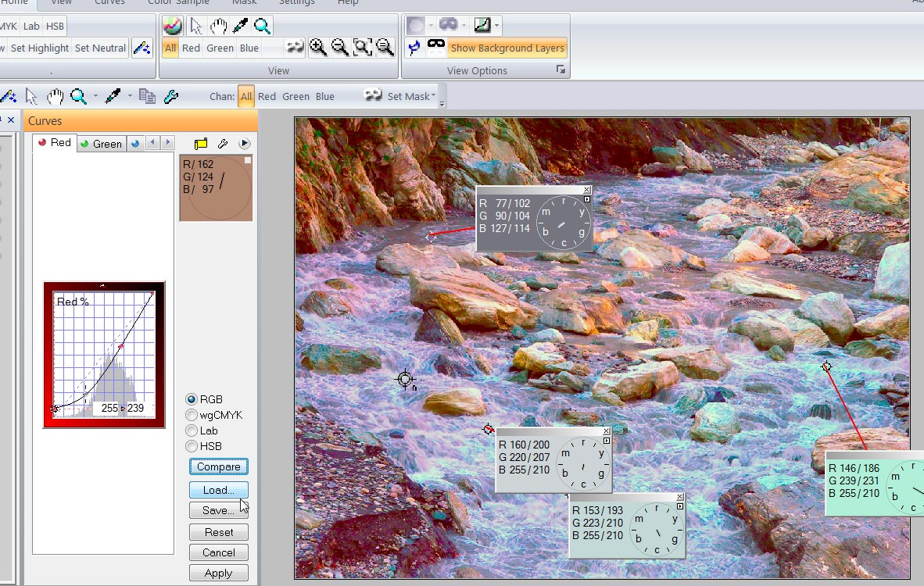Viewport: 924px width, 586px height.
Task: Click the zoom in plus magnifier
Action: [317, 47]
